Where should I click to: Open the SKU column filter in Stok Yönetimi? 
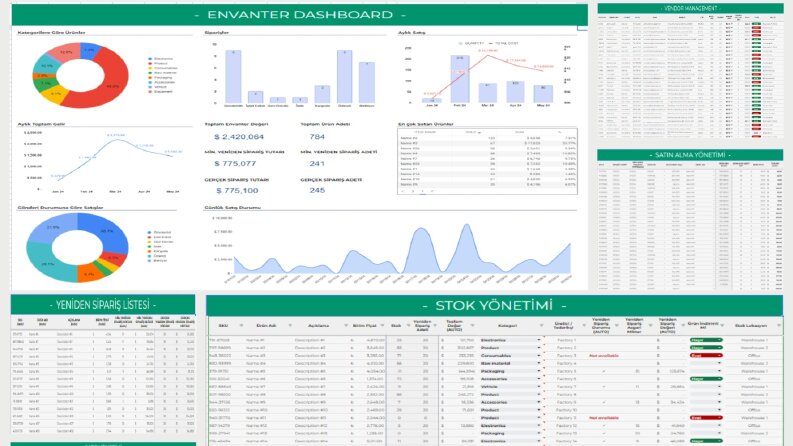coord(241,326)
